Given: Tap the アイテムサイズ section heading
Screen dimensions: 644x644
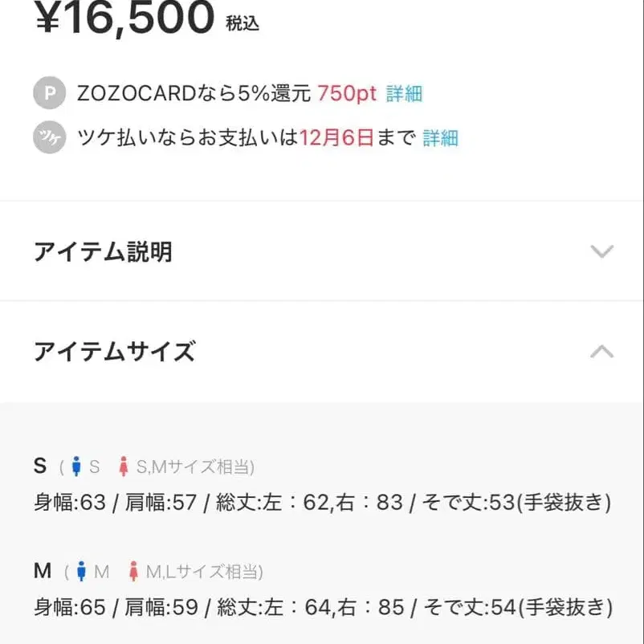Looking at the screenshot, I should click(x=114, y=352).
